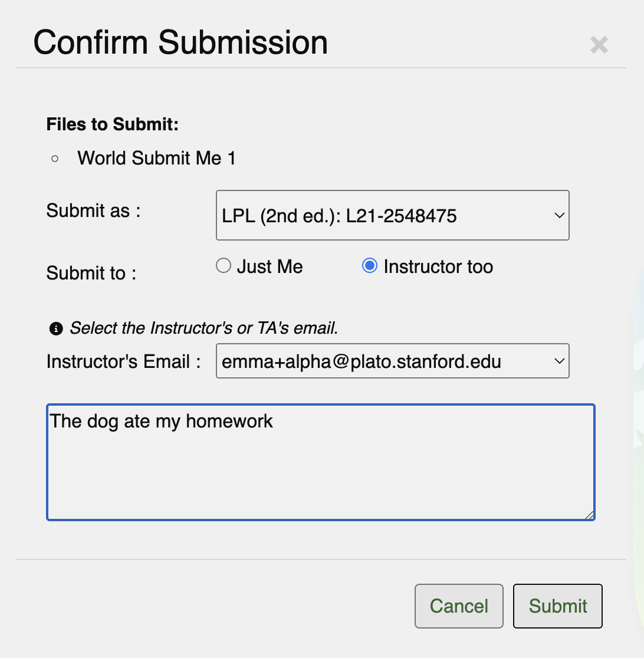644x658 pixels.
Task: Click the resize grip of the comment box
Action: tap(589, 515)
